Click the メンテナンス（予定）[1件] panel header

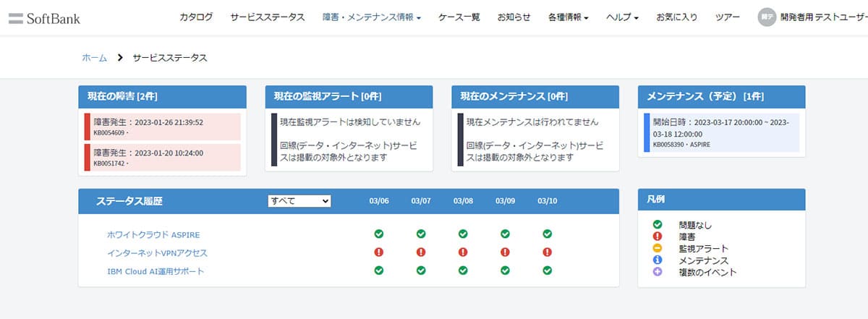[x=722, y=97]
